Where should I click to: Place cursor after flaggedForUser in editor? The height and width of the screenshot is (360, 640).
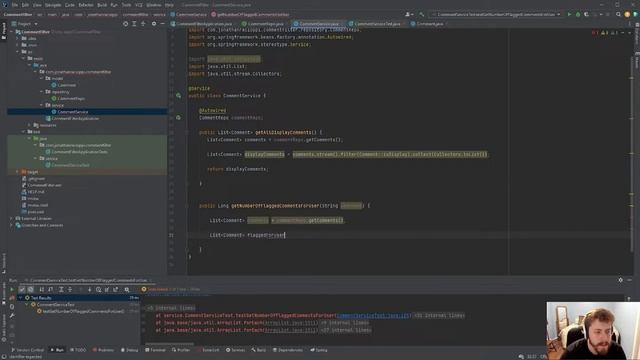click(x=285, y=235)
